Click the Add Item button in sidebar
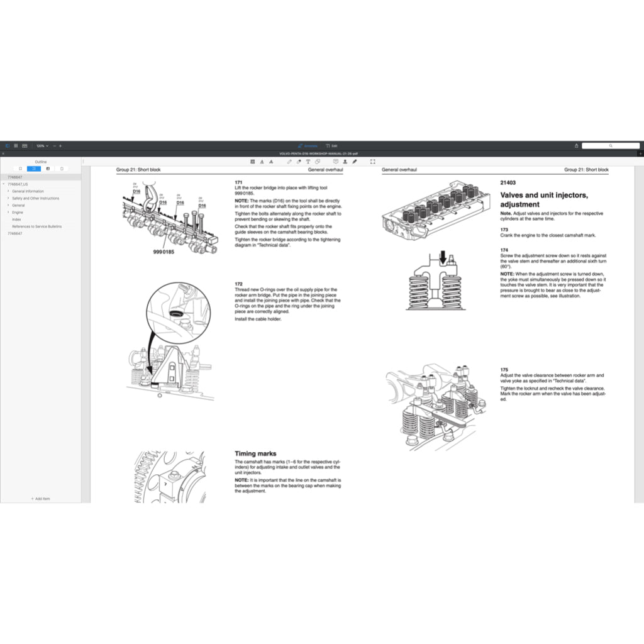644x644 pixels. (x=40, y=499)
